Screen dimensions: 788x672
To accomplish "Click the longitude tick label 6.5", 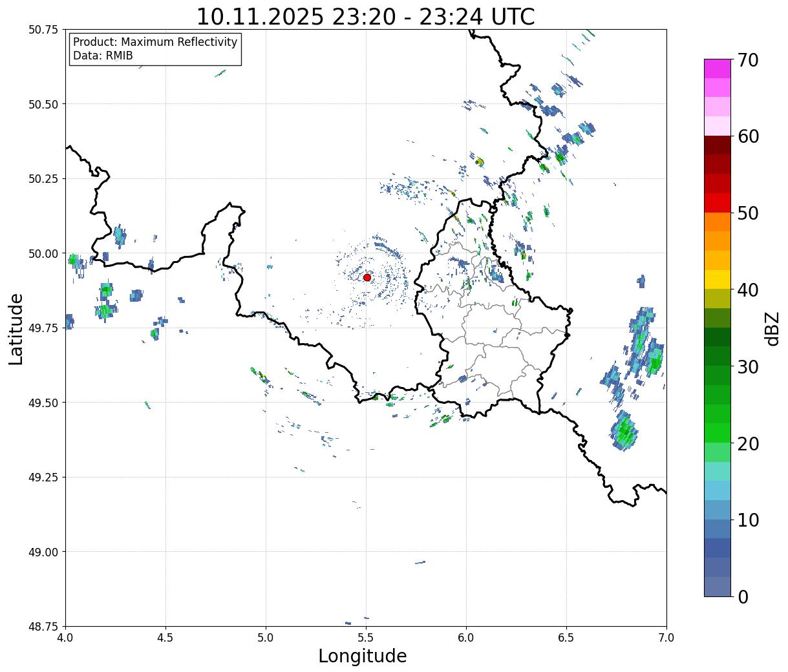I will (566, 638).
